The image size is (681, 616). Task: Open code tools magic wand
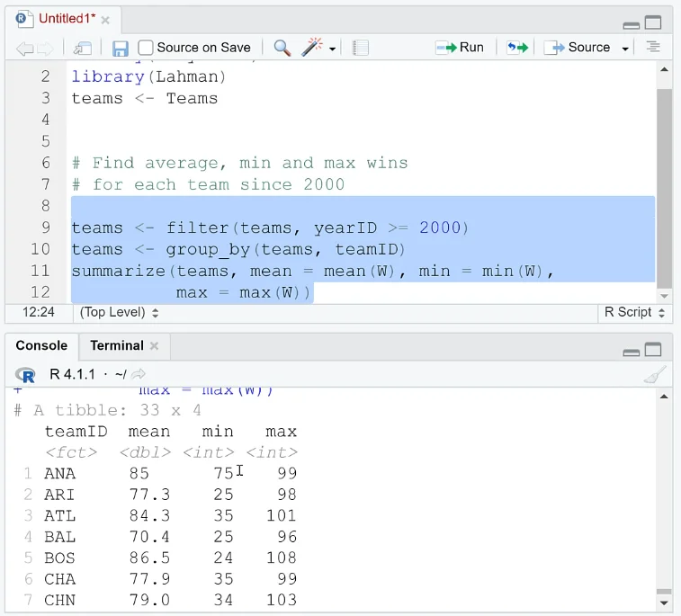(x=312, y=47)
